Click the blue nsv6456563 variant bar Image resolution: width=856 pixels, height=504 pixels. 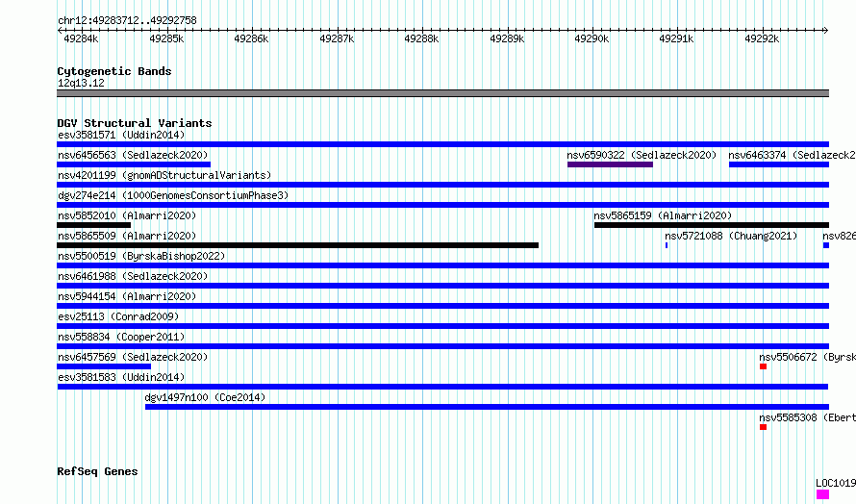click(x=134, y=164)
